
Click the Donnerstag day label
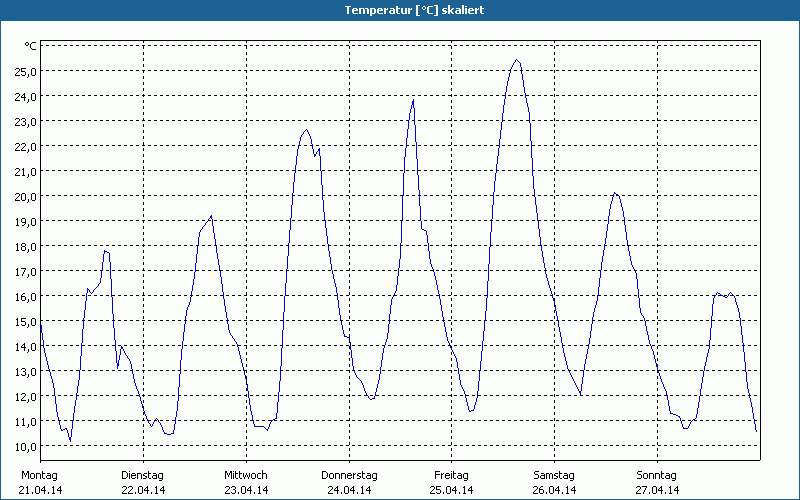(x=349, y=475)
